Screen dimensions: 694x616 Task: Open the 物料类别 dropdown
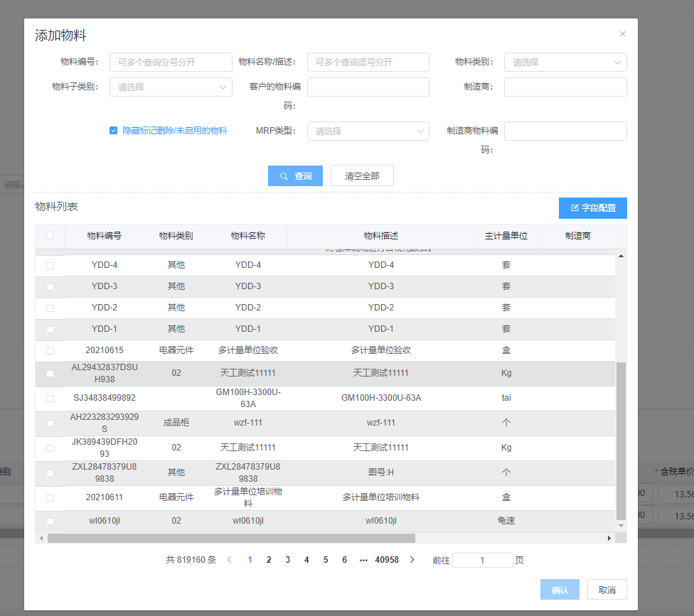[x=565, y=63]
